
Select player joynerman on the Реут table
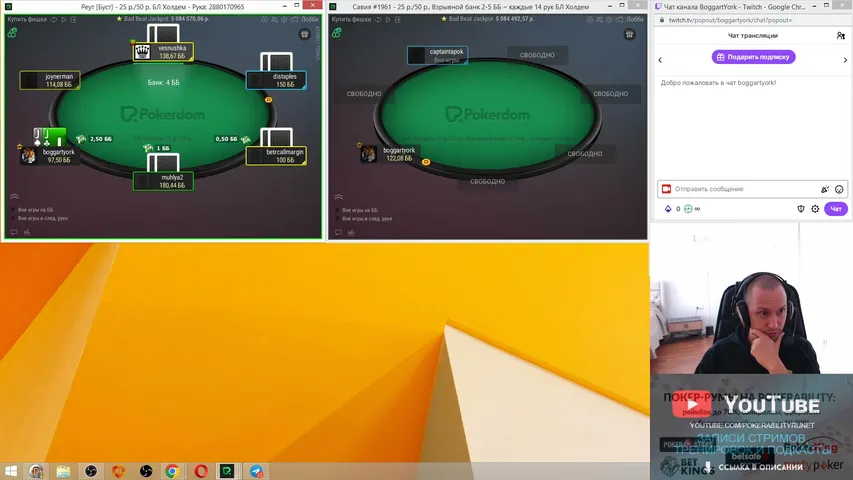[x=50, y=81]
